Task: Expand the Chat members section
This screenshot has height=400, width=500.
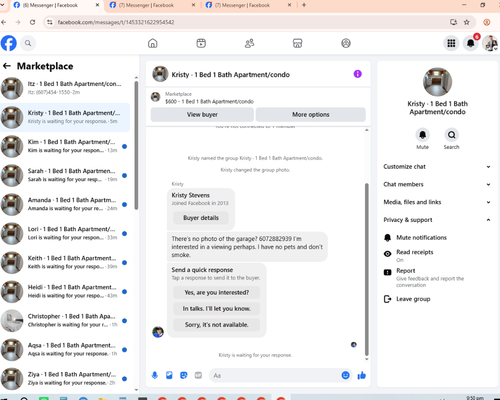Action: (x=437, y=184)
